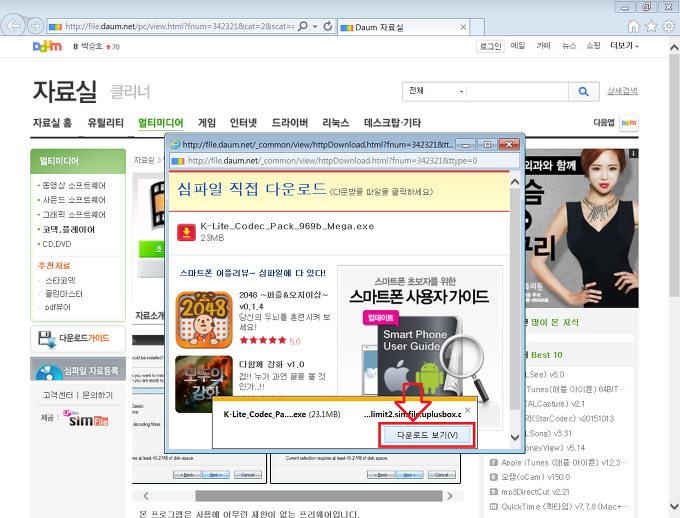Screen dimensions: 680x518
Task: Open 사운드 소프트웨어 in sidebar
Action: click(x=74, y=200)
